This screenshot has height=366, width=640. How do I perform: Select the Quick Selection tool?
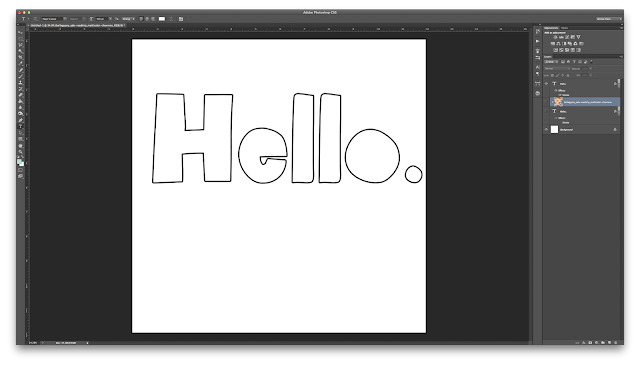tap(21, 52)
